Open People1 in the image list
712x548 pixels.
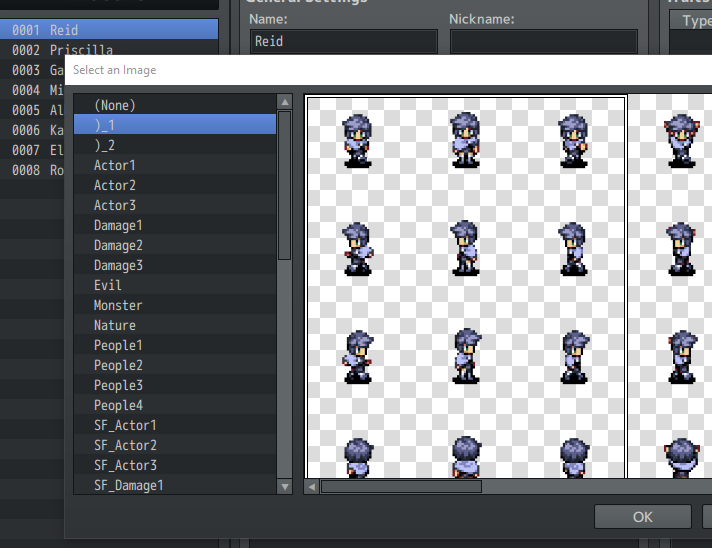click(x=175, y=345)
